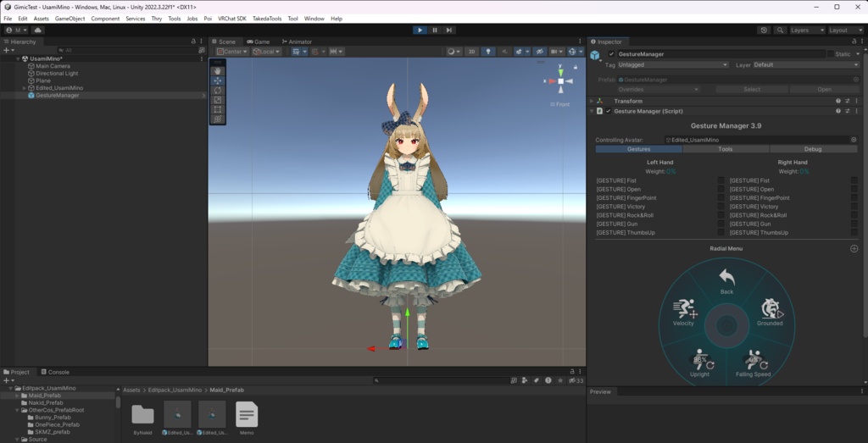Adjust the Falling Speed radial puppet

click(754, 363)
